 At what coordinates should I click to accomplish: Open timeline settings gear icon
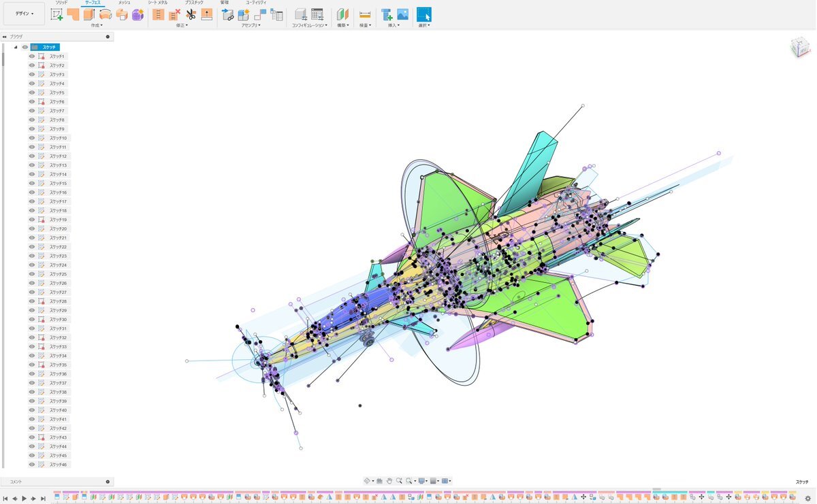tap(807, 499)
